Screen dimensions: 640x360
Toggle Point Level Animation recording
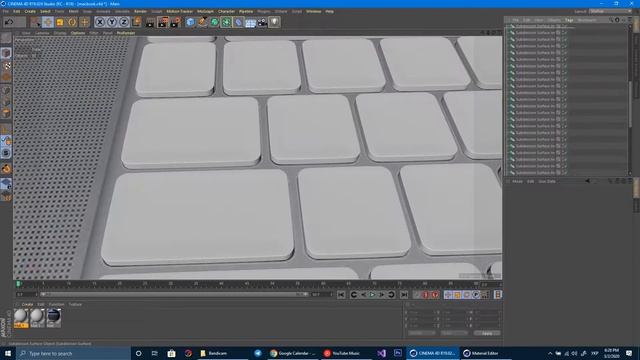[x=485, y=295]
